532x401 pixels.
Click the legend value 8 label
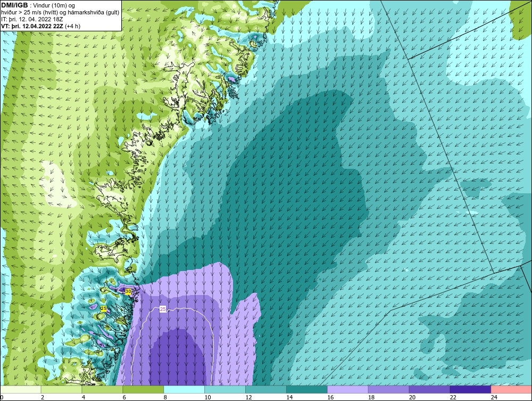tap(165, 397)
